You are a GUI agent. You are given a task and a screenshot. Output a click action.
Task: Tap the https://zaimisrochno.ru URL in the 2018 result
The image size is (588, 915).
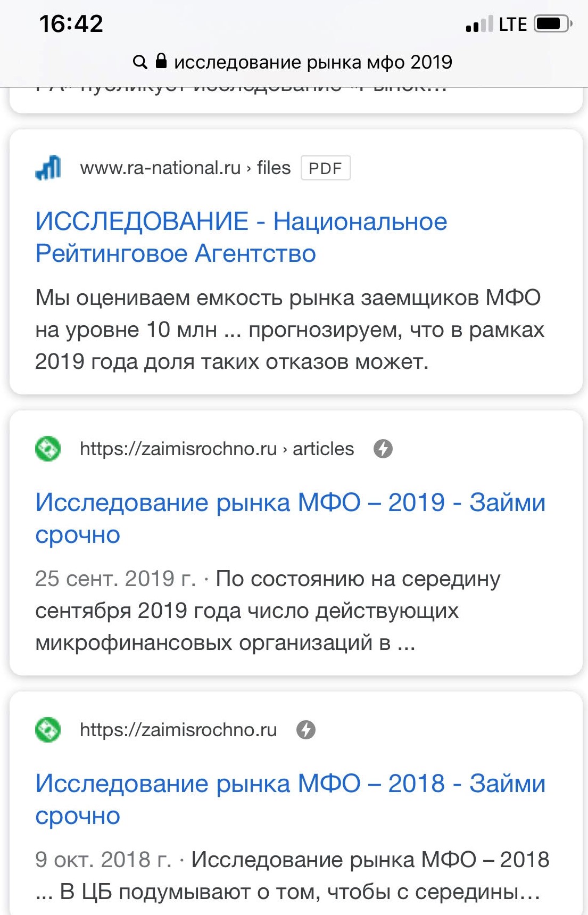click(178, 730)
